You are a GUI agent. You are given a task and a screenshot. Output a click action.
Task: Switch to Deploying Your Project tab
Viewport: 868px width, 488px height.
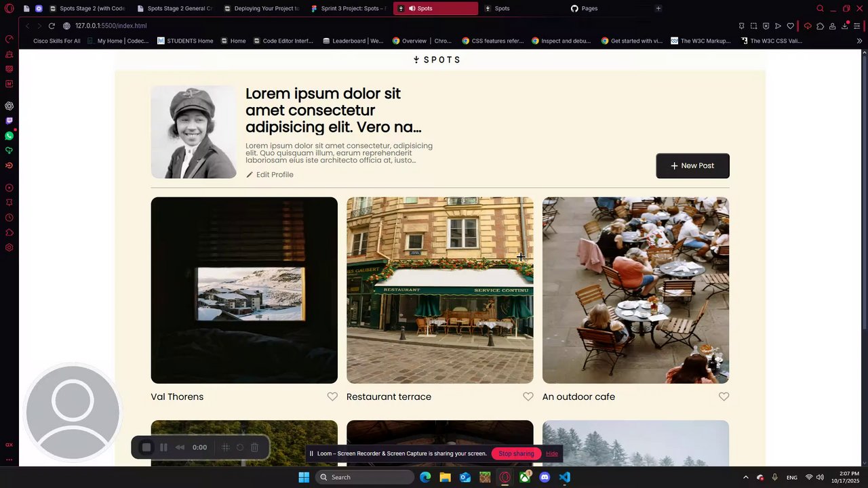[x=261, y=8]
